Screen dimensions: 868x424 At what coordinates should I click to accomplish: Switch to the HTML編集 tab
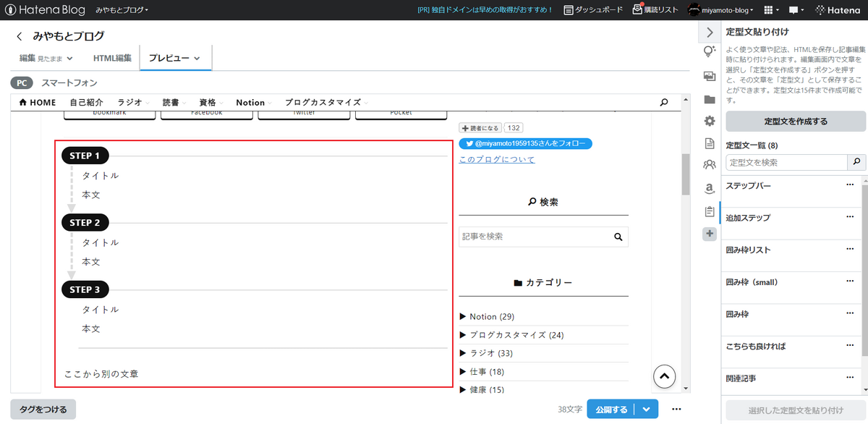pos(112,58)
